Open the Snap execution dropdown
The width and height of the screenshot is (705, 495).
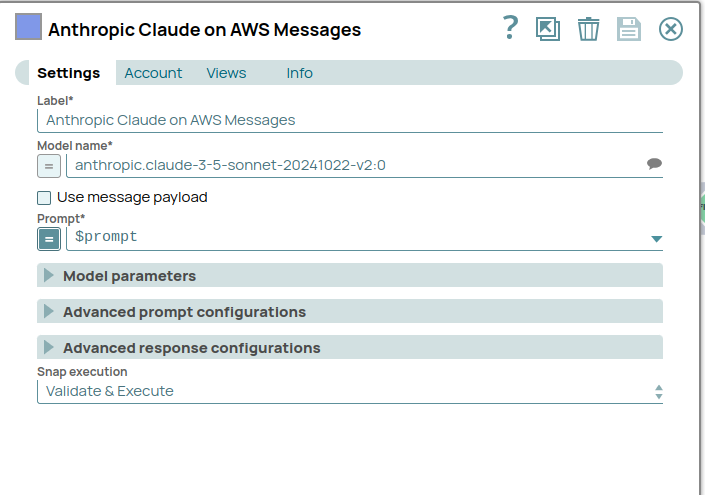[350, 391]
